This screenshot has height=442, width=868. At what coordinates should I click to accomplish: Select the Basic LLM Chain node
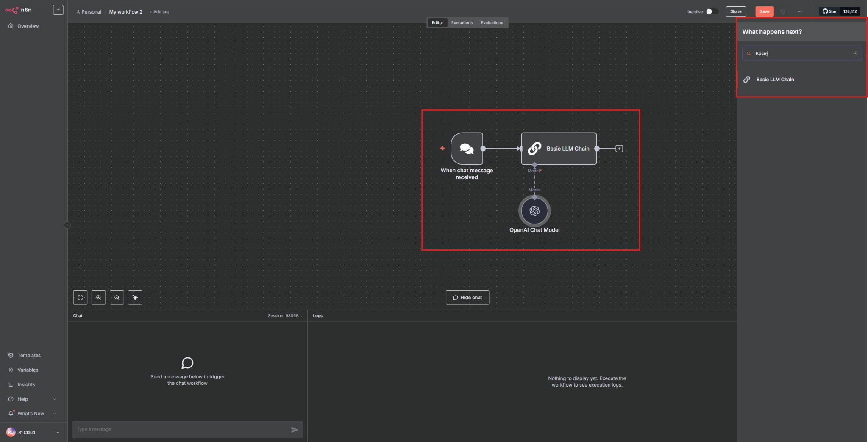tap(559, 149)
